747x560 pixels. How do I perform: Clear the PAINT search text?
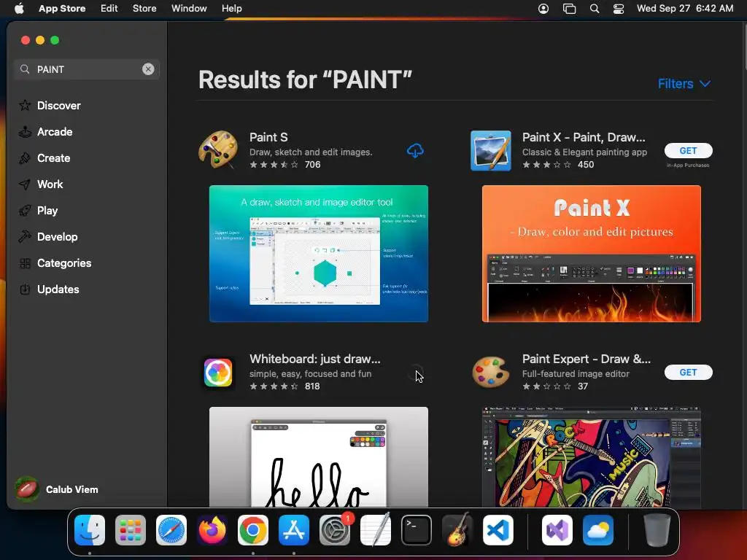point(148,69)
